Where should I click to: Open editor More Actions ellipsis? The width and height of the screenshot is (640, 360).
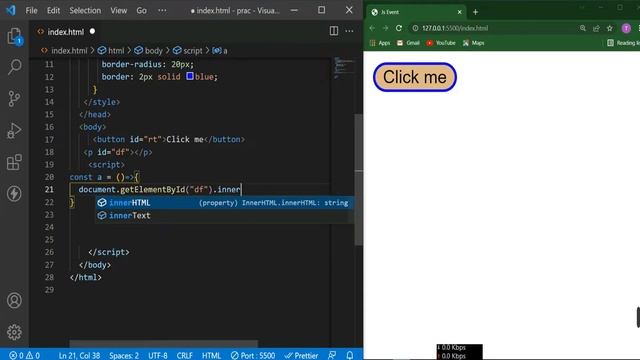point(349,31)
